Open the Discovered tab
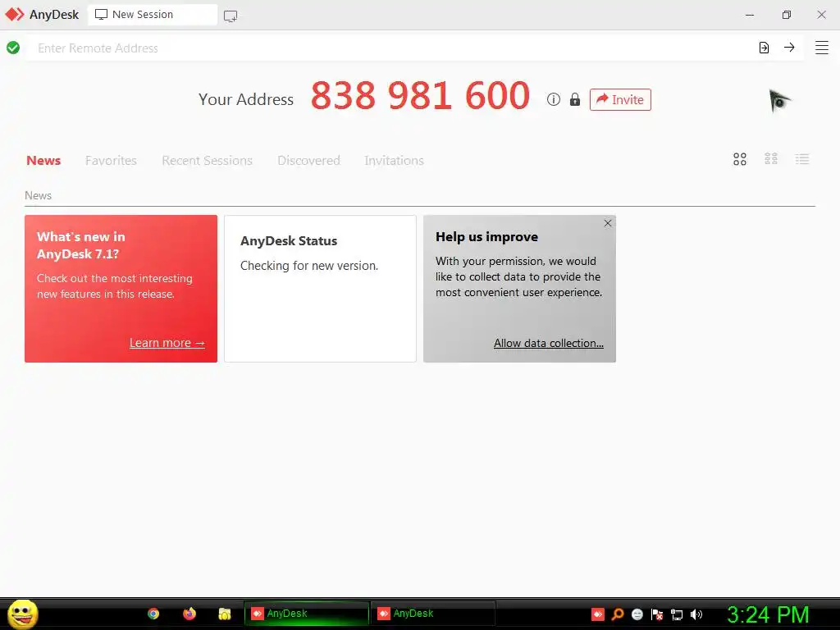The image size is (840, 630). [308, 160]
